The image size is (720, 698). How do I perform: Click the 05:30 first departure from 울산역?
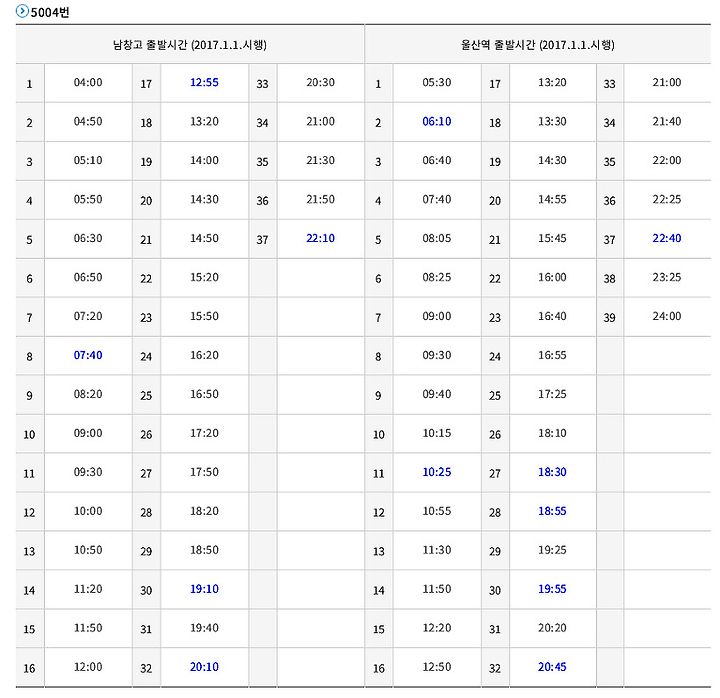(437, 83)
